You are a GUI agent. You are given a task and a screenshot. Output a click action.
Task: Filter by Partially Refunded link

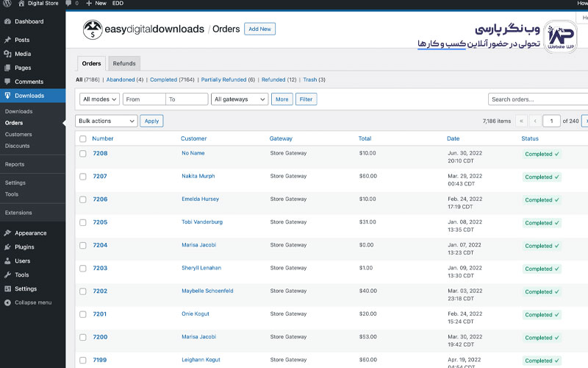(x=223, y=79)
